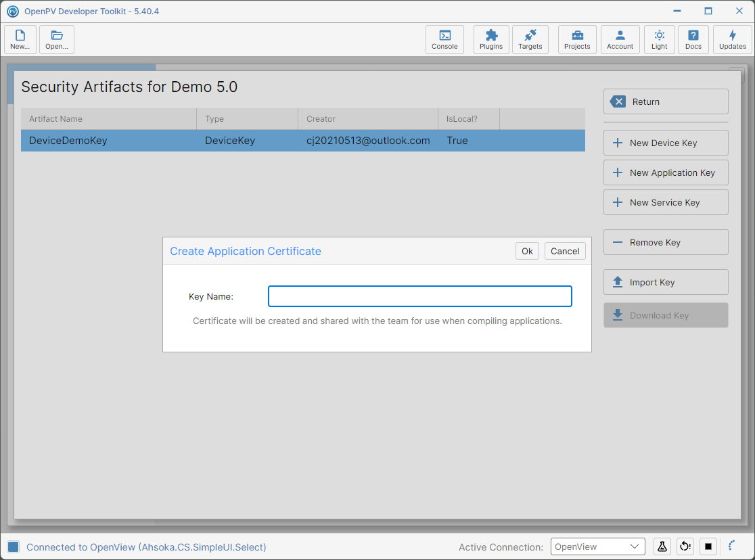Click New Device Key
The width and height of the screenshot is (755, 560).
666,143
